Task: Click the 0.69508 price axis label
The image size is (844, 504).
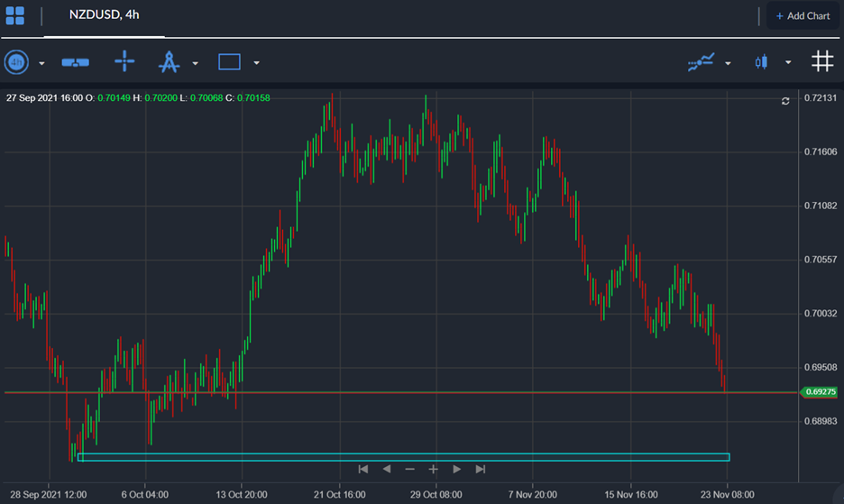Action: click(821, 367)
